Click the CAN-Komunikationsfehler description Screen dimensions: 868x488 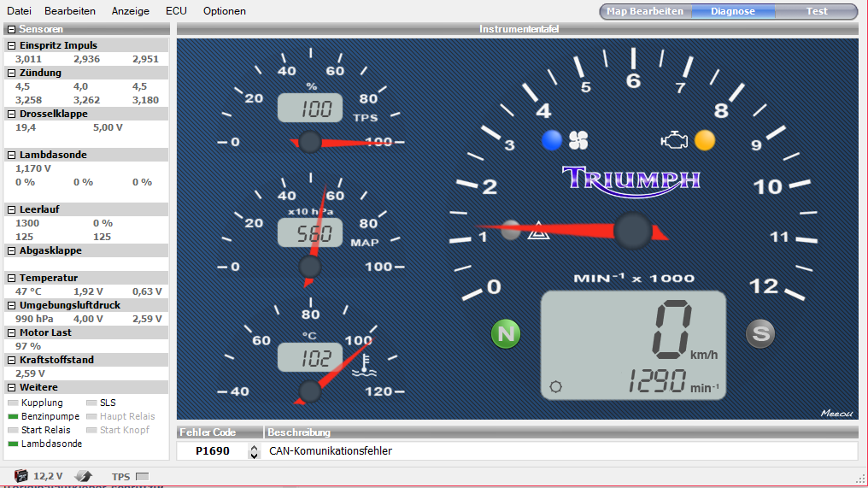(x=331, y=451)
